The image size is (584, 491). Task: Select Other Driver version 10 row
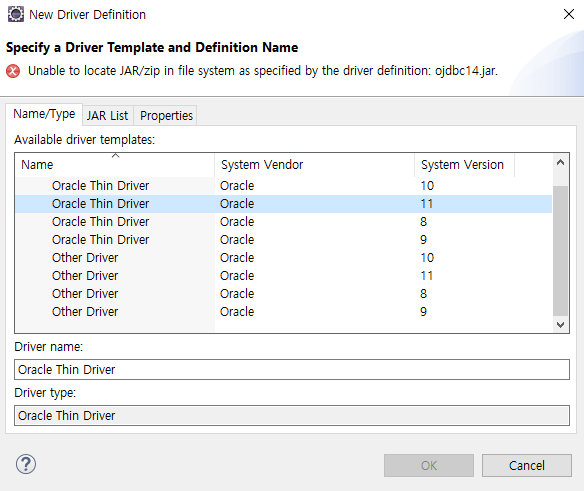283,258
